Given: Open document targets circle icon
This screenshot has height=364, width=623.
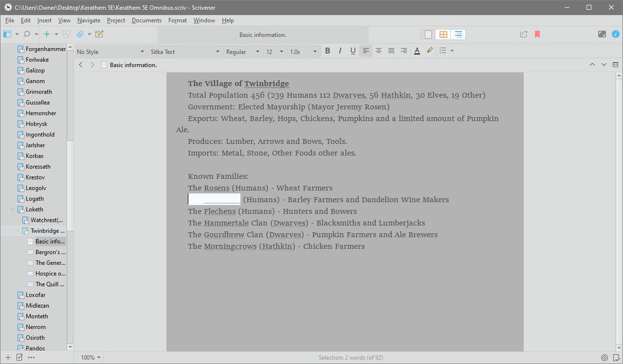Looking at the screenshot, I should tap(604, 357).
